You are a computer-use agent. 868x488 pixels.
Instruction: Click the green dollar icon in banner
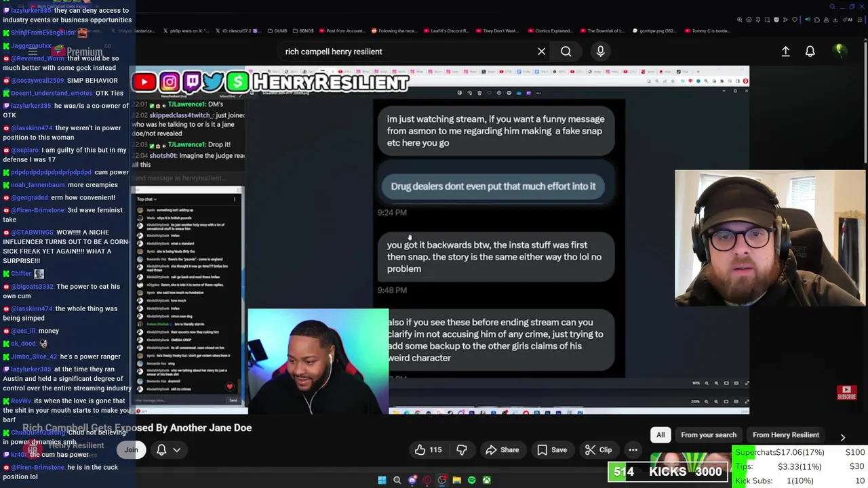click(x=237, y=82)
